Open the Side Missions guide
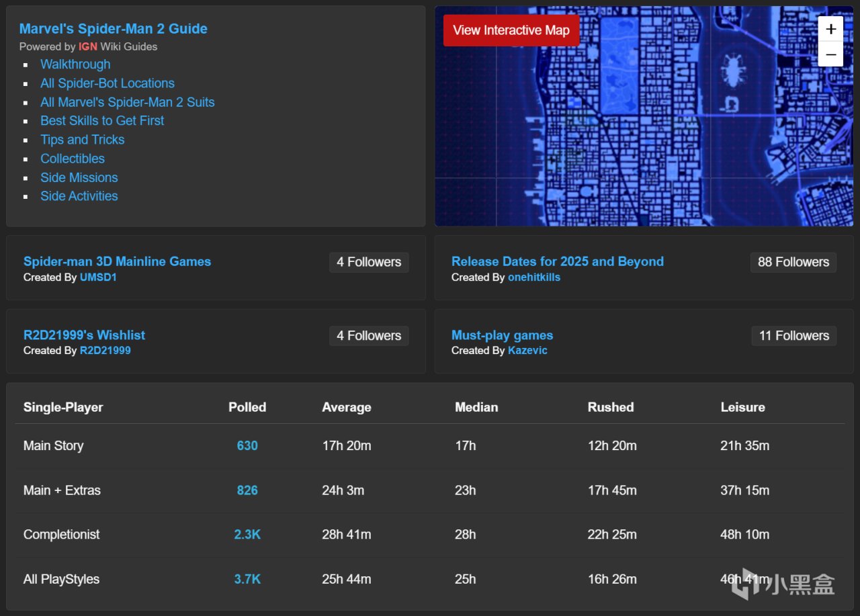This screenshot has width=860, height=616. tap(79, 177)
